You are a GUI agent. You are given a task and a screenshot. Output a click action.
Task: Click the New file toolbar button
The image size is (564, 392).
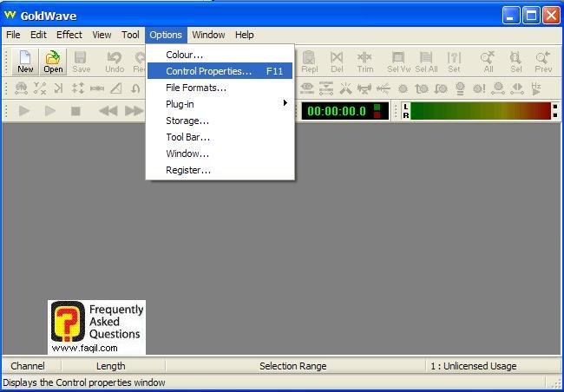pyautogui.click(x=25, y=62)
